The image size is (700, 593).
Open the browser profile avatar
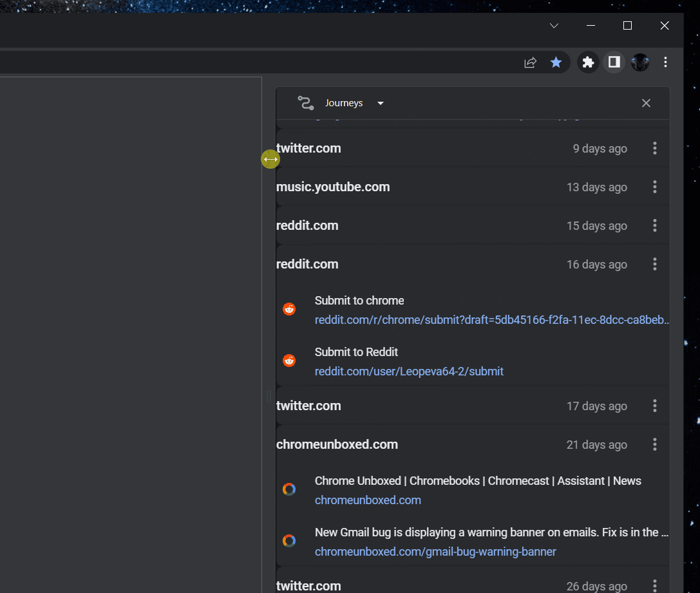[639, 62]
